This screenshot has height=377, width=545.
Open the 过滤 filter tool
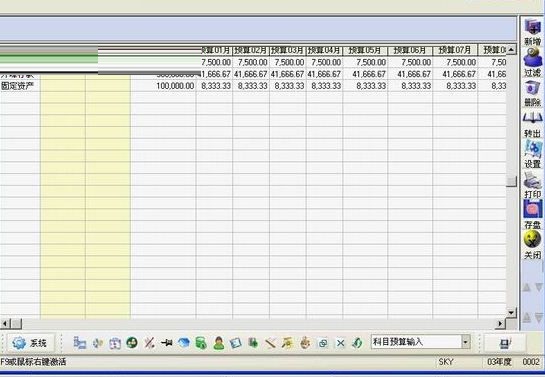532,58
